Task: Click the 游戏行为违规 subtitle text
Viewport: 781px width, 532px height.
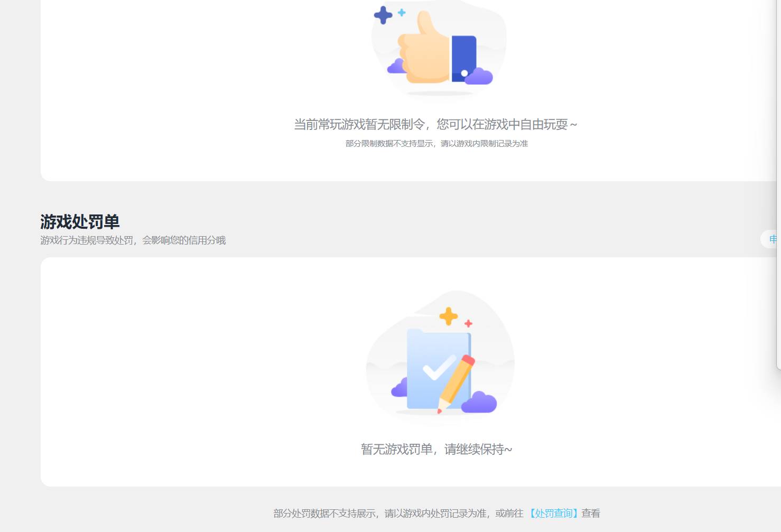Action: [x=133, y=240]
